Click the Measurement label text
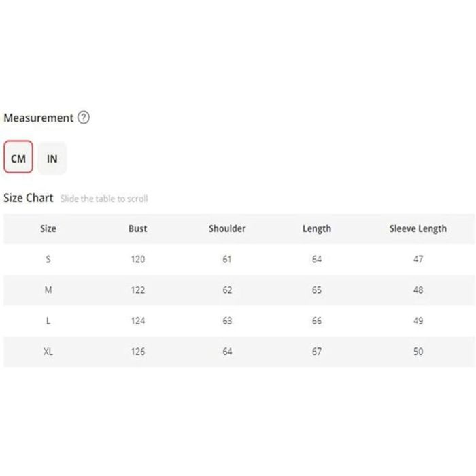The width and height of the screenshot is (476, 476). 38,118
